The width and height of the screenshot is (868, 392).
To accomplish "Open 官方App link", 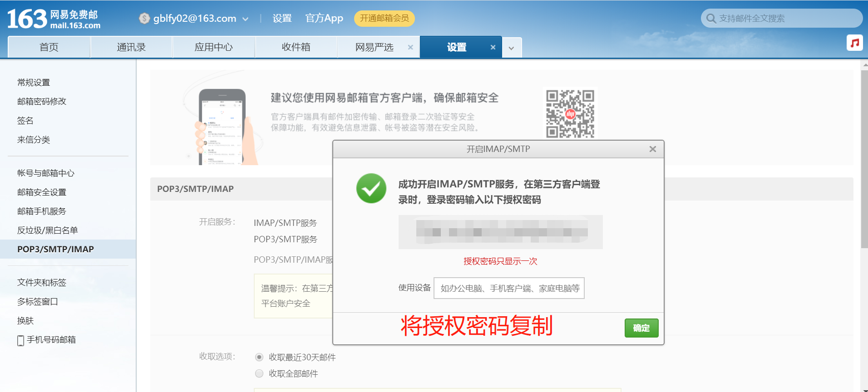I will (x=324, y=18).
